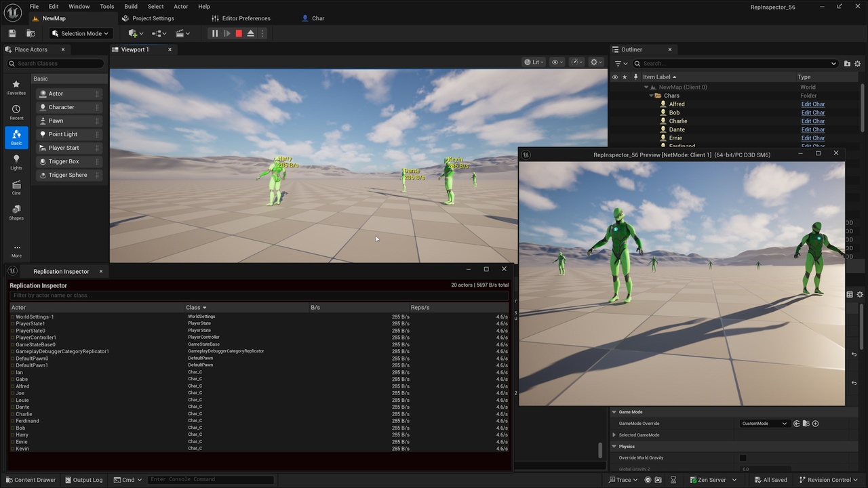Open the Cine category icon
The width and height of the screenshot is (868, 488).
(x=16, y=188)
